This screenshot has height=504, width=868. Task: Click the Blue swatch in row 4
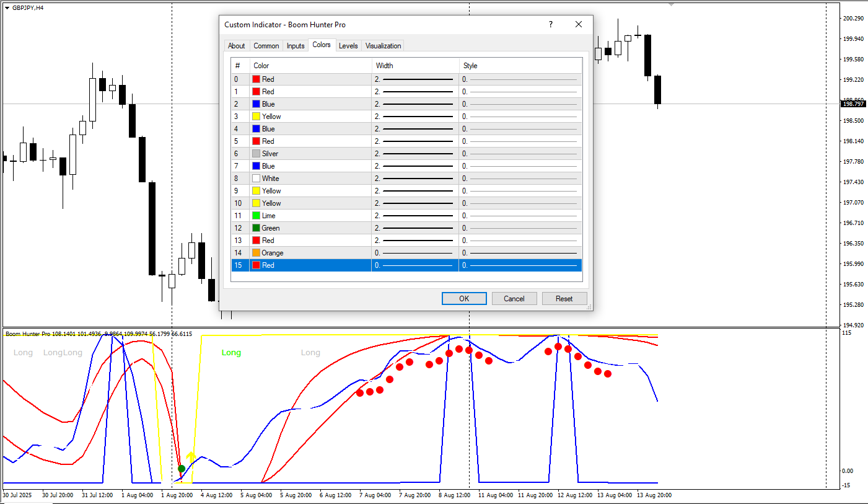[x=256, y=129]
